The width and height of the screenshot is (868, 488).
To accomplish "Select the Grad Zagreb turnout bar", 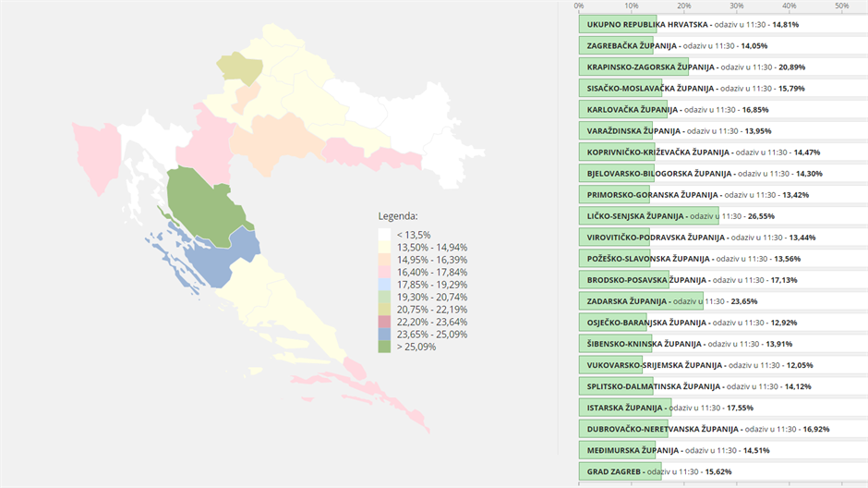I will pyautogui.click(x=620, y=471).
